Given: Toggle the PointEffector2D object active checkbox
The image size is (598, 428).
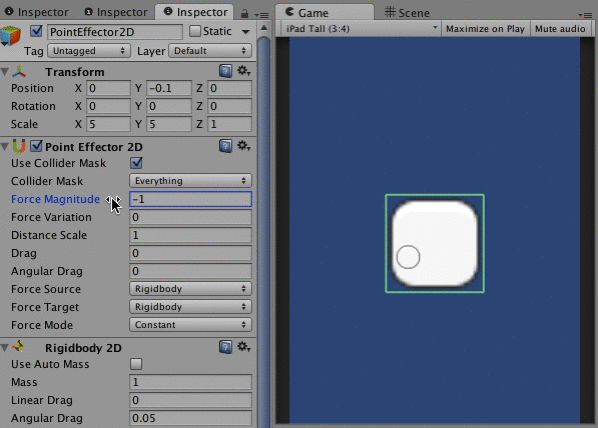Looking at the screenshot, I should tap(36, 31).
